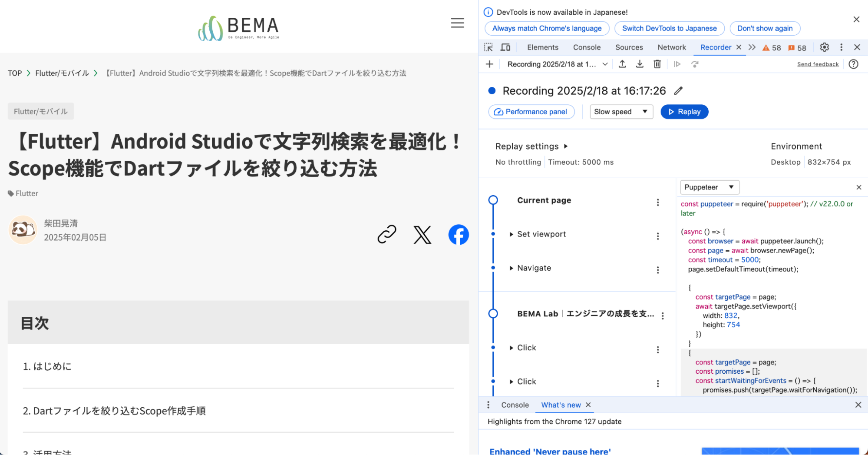This screenshot has height=455, width=868.
Task: Edit the recording title with pencil icon
Action: click(x=678, y=91)
